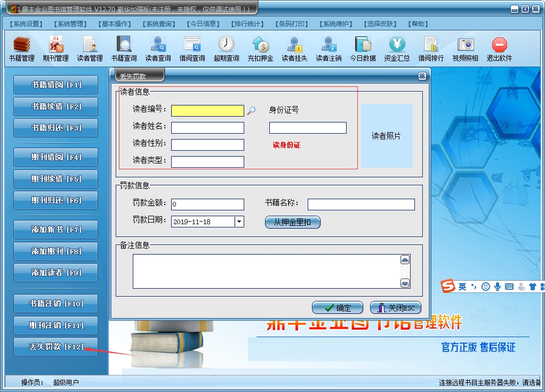Image resolution: width=545 pixels, height=392 pixels.
Task: Expand the 罚款日期 date dropdown arrow
Action: click(239, 222)
